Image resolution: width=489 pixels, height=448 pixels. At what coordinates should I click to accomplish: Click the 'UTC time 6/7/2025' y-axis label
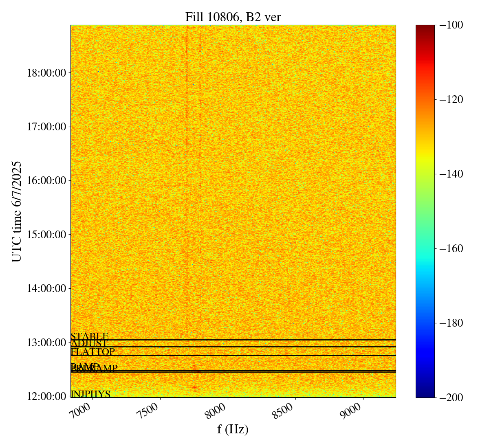click(x=17, y=211)
